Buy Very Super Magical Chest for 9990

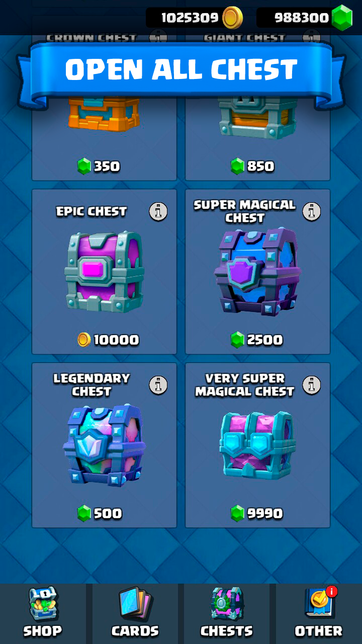[257, 514]
